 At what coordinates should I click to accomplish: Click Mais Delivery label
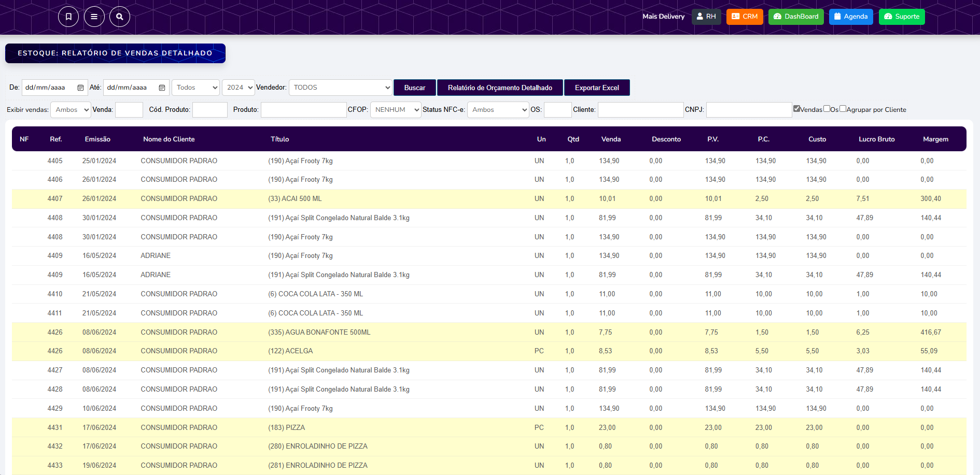[x=663, y=17]
